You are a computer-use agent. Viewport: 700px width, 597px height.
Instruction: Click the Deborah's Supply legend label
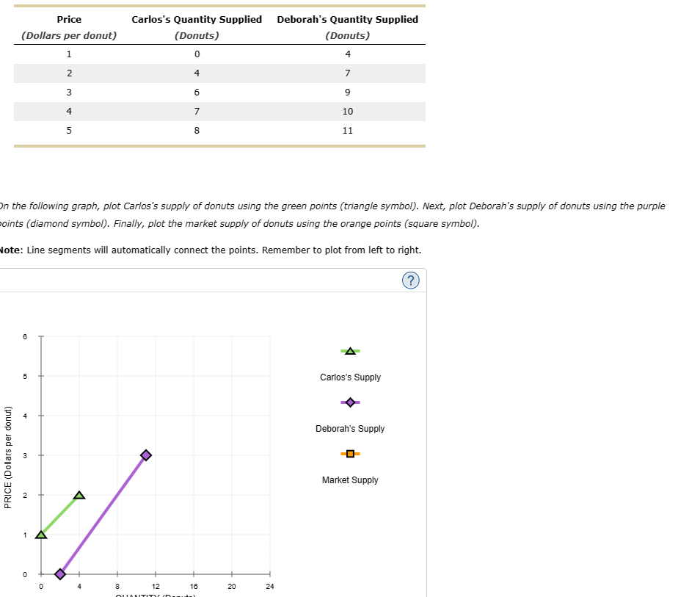(350, 428)
